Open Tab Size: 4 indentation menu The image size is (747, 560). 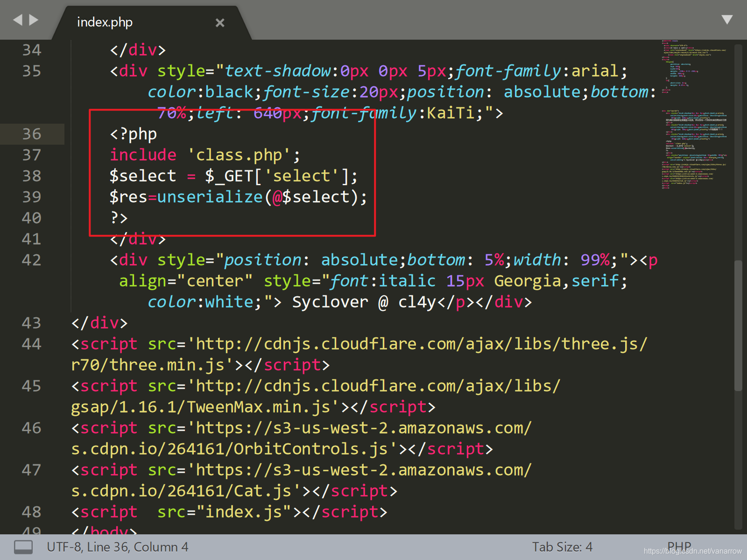point(562,547)
